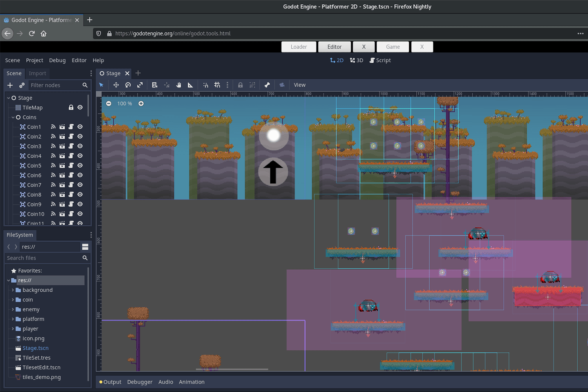Switch to the Import tab

[37, 73]
